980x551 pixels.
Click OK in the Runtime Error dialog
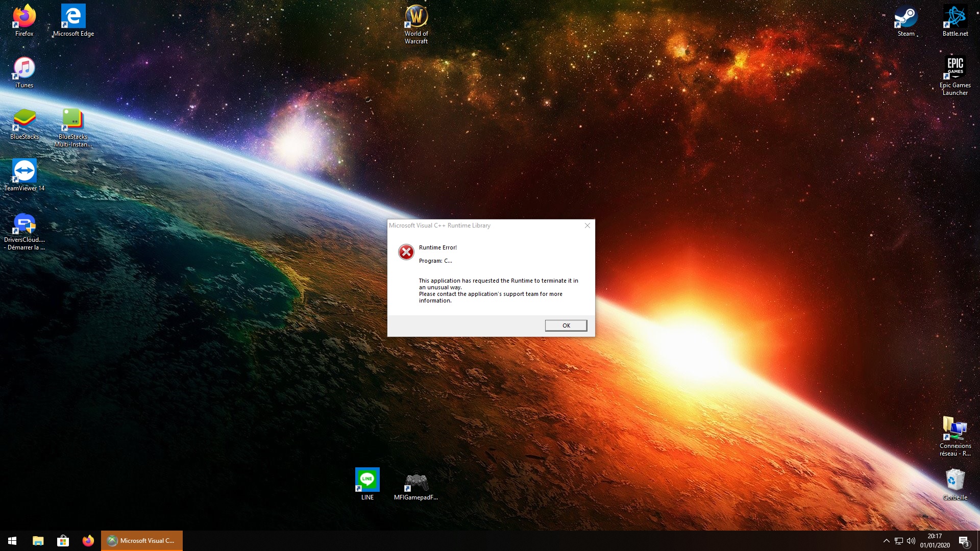click(566, 325)
